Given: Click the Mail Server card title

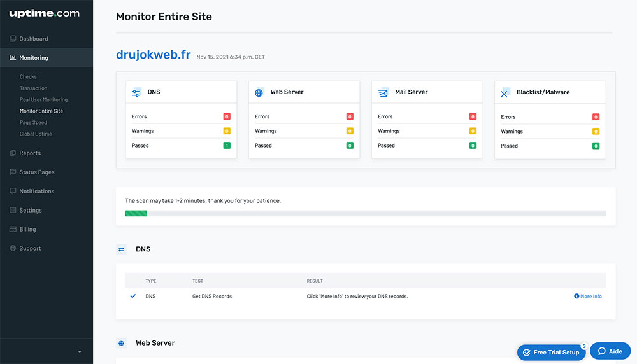Looking at the screenshot, I should (x=411, y=92).
